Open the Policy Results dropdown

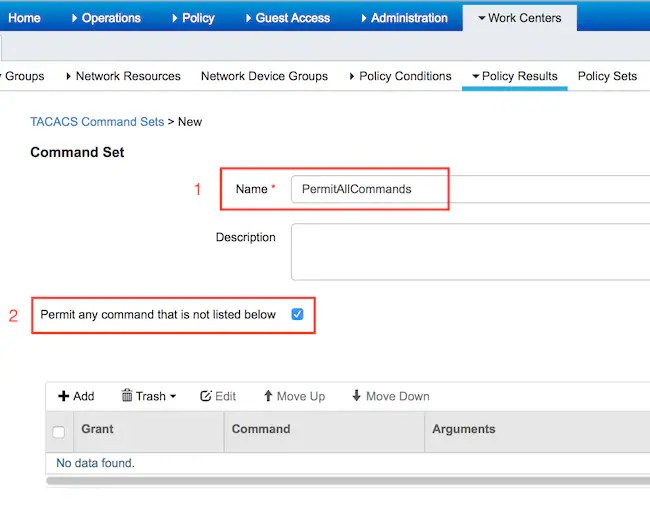pos(515,76)
